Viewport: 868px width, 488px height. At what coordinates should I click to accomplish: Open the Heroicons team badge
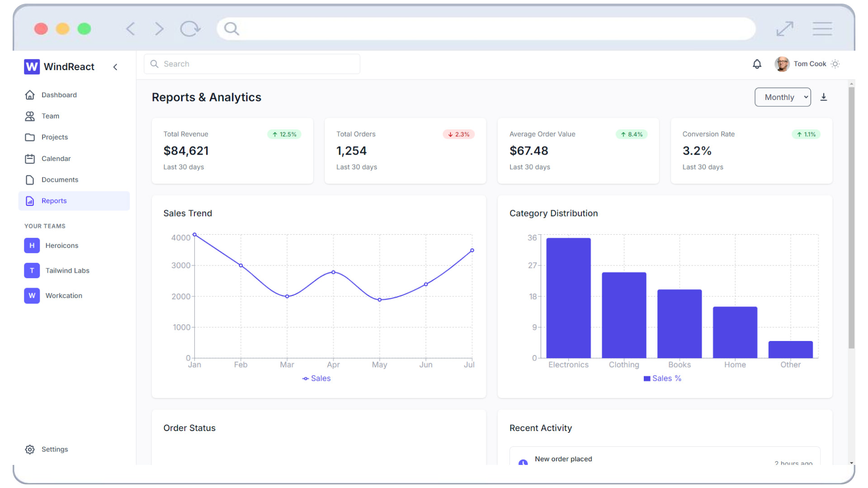(x=32, y=246)
